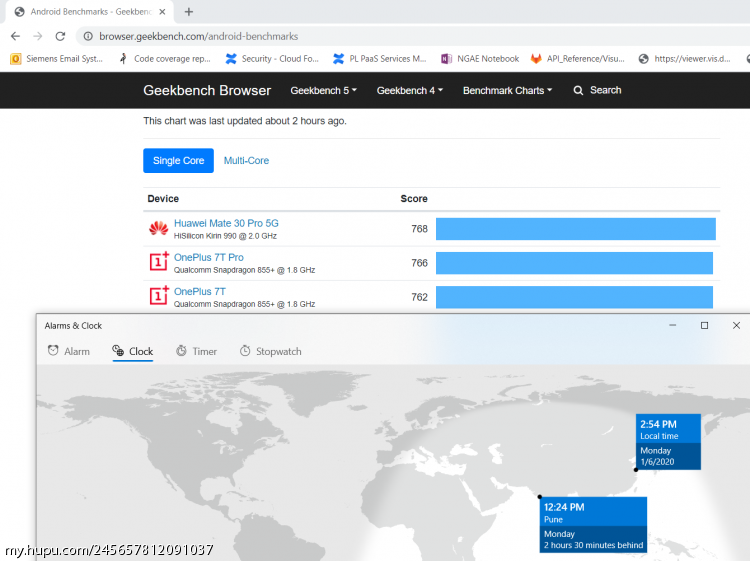Close the Alarms & Clock window
The height and width of the screenshot is (561, 750).
737,325
